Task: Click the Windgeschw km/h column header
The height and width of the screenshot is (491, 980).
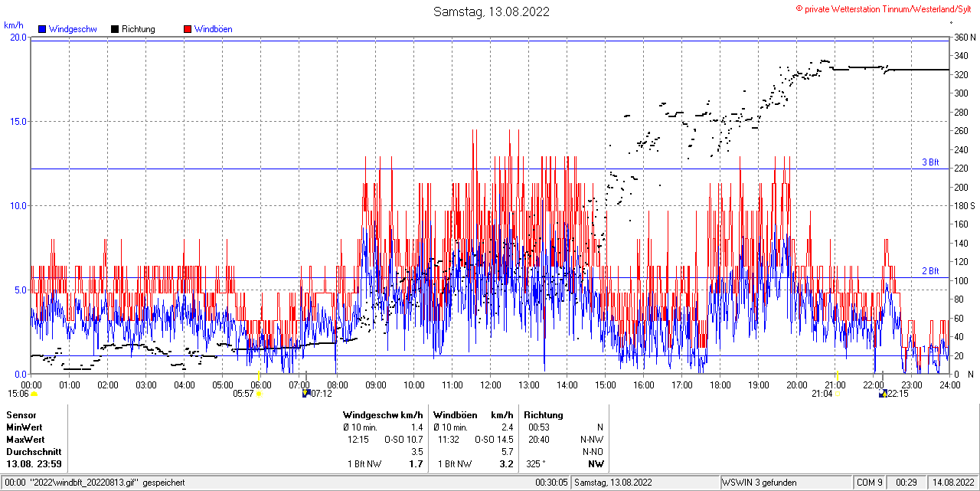Action: point(383,415)
